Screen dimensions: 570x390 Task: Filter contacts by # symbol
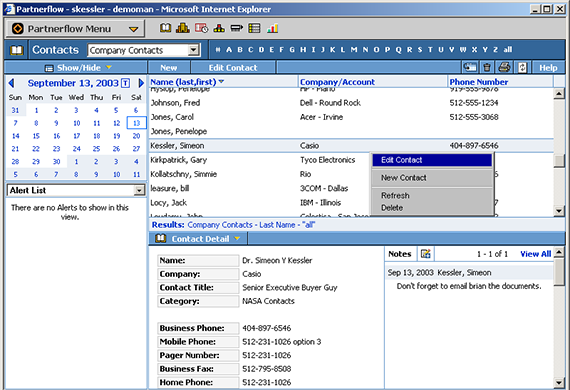click(x=218, y=50)
